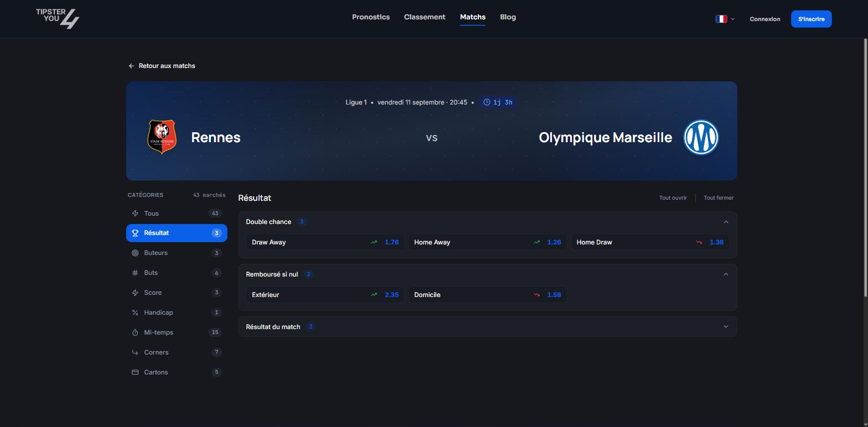Click the percent icon next to Handicap

135,313
